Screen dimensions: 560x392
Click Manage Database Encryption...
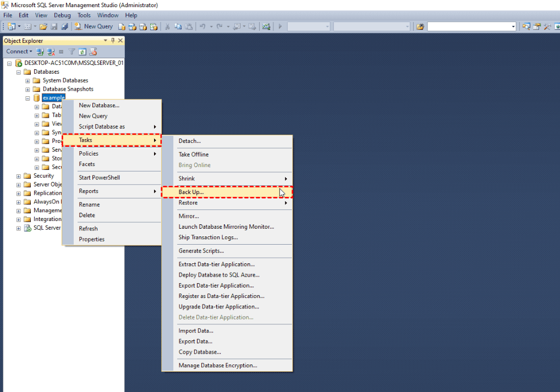[x=227, y=366]
